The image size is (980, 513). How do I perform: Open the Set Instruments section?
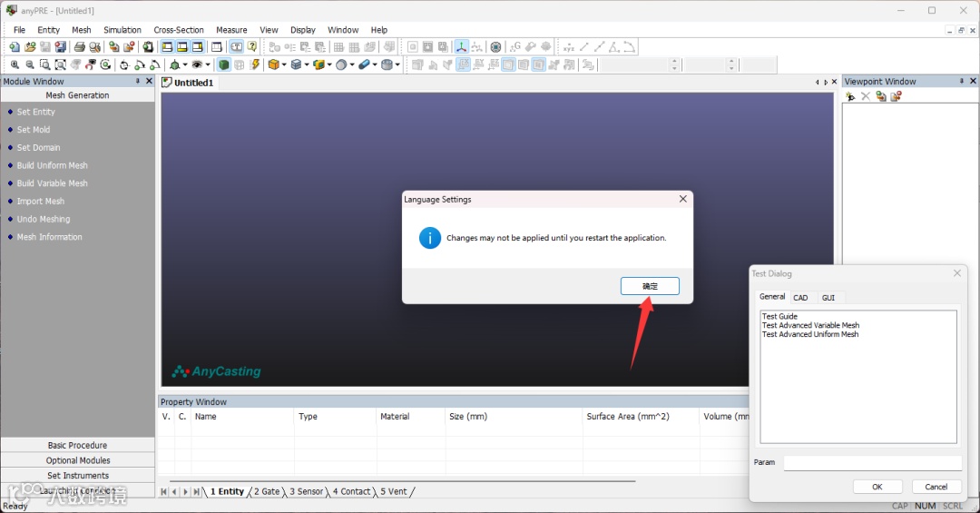pyautogui.click(x=77, y=476)
